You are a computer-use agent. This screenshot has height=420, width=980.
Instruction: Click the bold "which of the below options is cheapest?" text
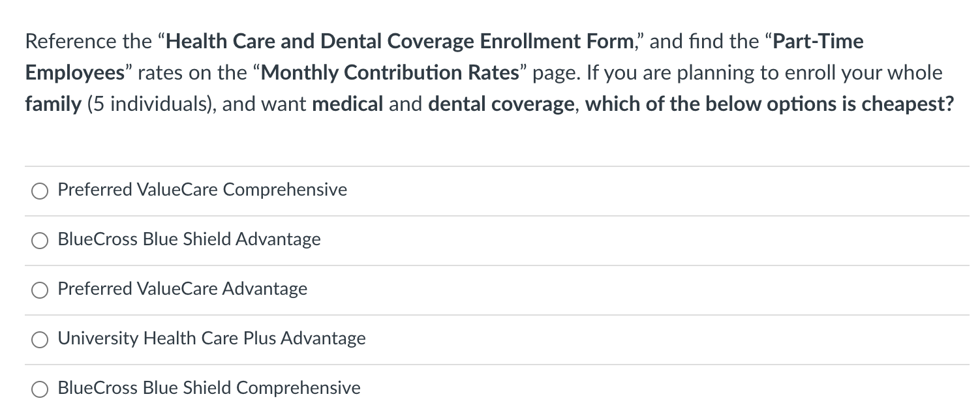769,104
